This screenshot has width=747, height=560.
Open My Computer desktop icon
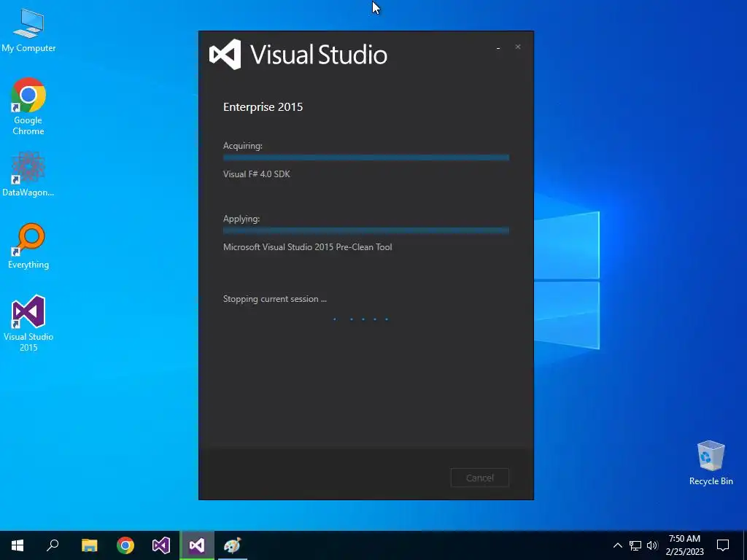(28, 31)
